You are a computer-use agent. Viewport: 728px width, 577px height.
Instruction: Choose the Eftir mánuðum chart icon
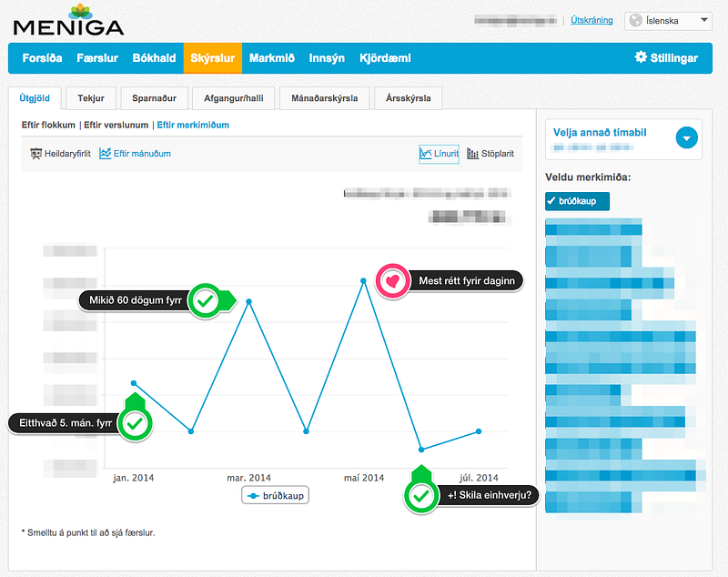(105, 154)
